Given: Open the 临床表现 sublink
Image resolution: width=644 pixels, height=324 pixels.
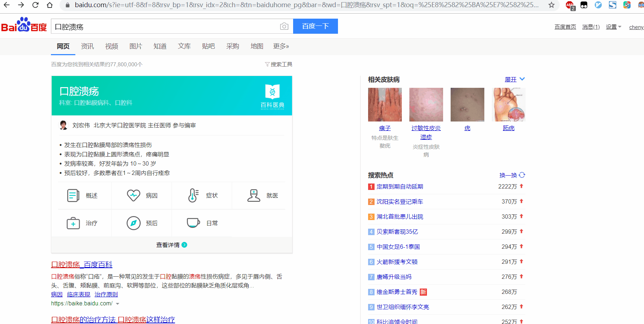Looking at the screenshot, I should point(79,294).
